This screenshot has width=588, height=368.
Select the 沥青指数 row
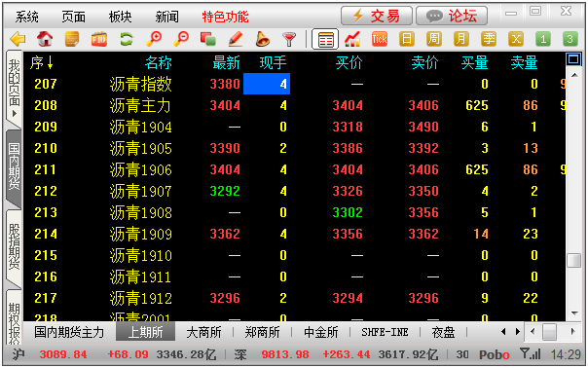click(294, 84)
